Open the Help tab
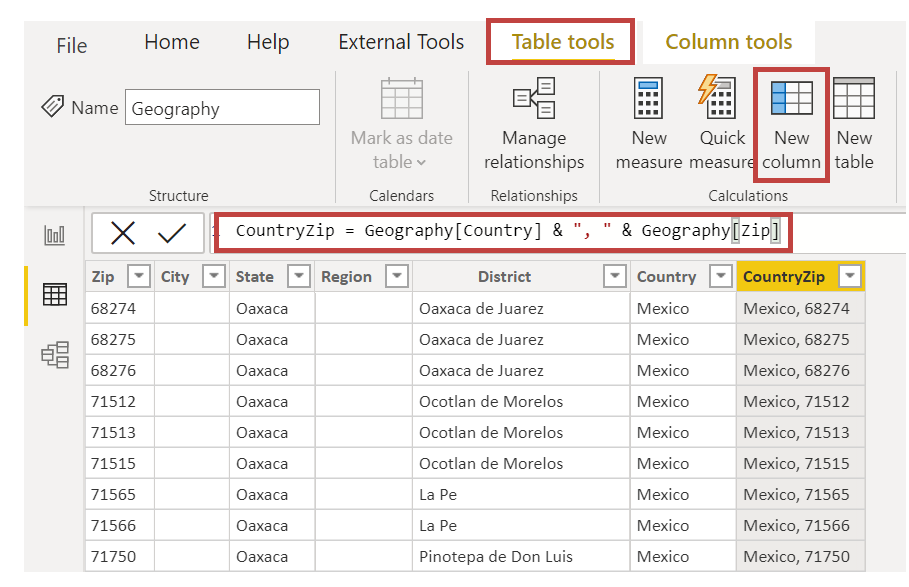The height and width of the screenshot is (587, 909). click(268, 42)
